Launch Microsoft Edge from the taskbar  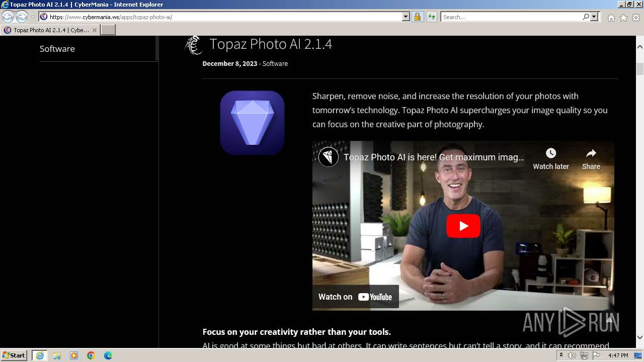click(108, 355)
